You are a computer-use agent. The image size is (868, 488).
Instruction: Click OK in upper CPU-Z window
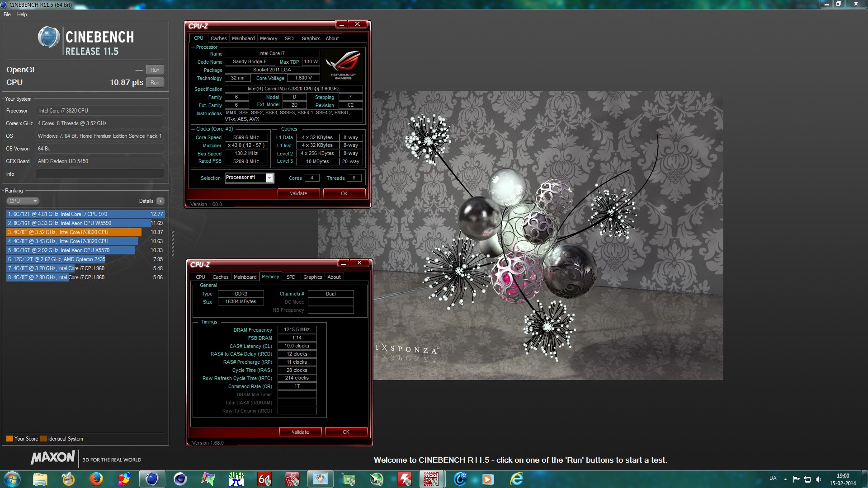click(x=344, y=193)
